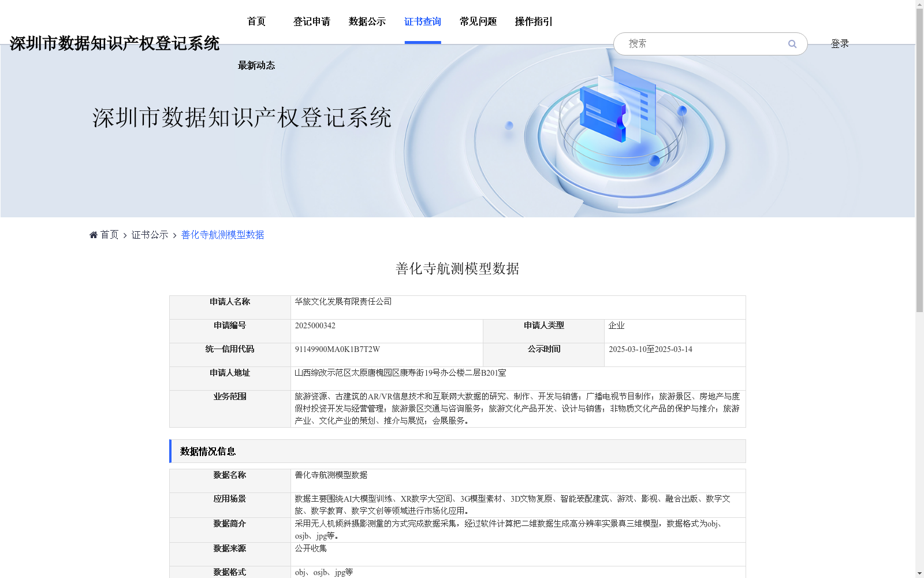
Task: Select application number 2025000342
Action: click(315, 325)
